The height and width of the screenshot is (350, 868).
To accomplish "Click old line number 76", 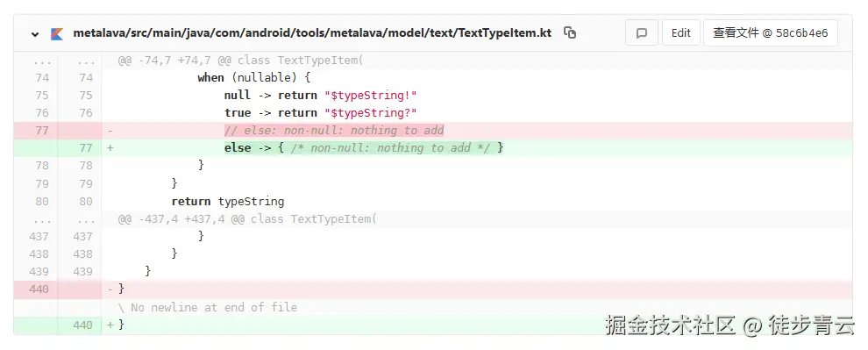I will click(42, 113).
